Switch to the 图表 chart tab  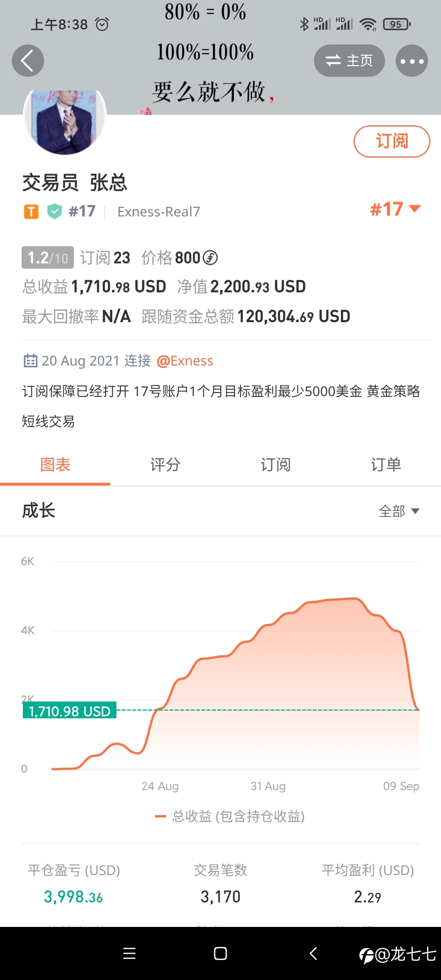(55, 465)
